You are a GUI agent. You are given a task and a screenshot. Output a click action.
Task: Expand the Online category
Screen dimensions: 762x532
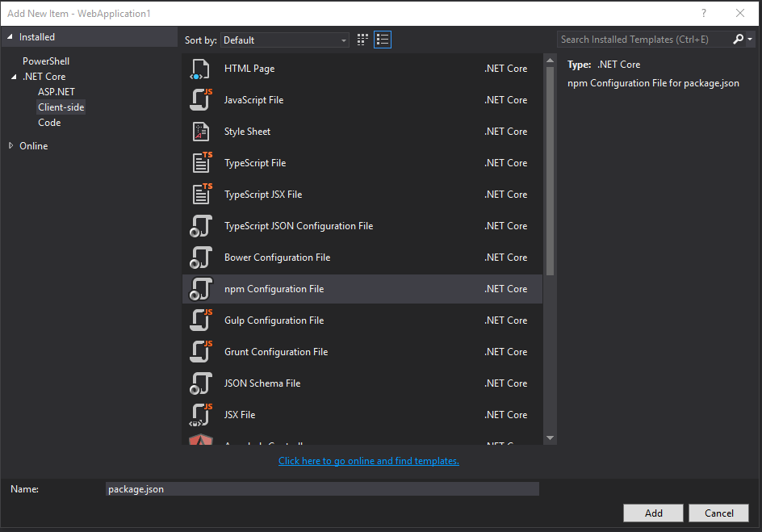(11, 146)
